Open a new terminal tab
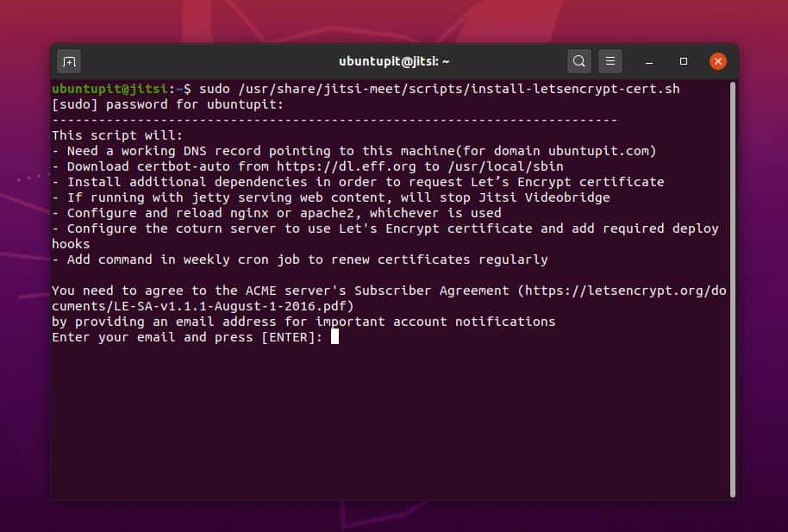The height and width of the screenshot is (532, 788). pyautogui.click(x=69, y=61)
